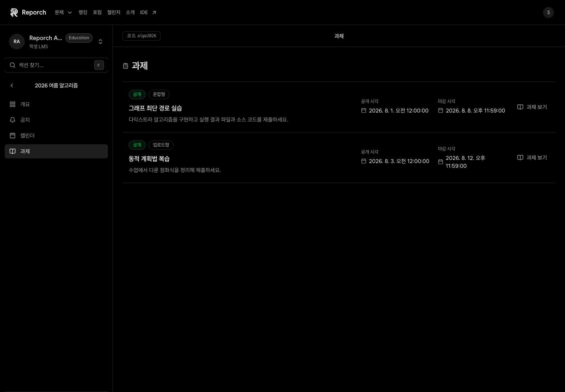Viewport: 565px width, 392px height.
Task: Click the 공지 bell icon
Action: [x=13, y=120]
